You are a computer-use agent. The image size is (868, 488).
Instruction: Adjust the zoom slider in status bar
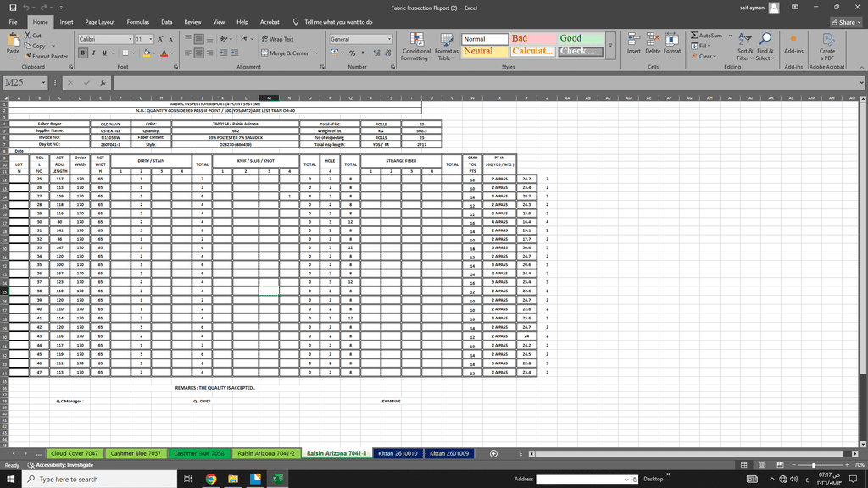coord(814,465)
